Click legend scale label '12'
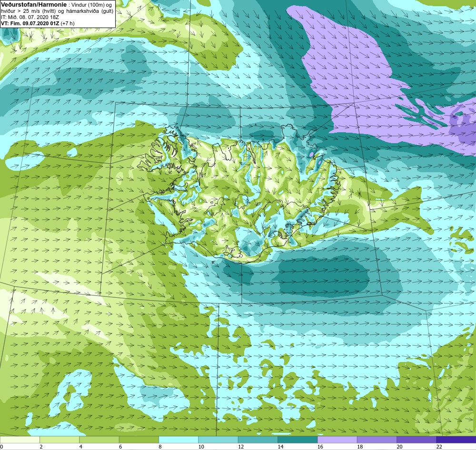Image resolution: width=476 pixels, height=450 pixels. tap(241, 446)
